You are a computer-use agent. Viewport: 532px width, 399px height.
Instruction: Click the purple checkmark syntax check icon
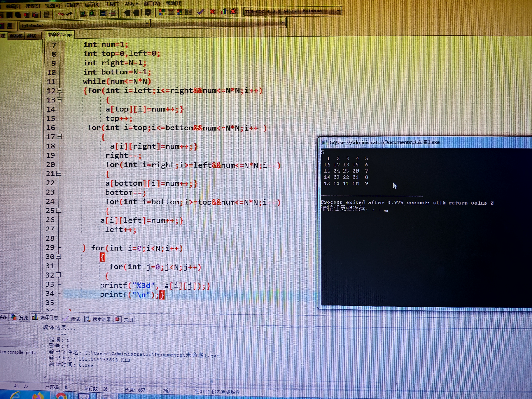(x=200, y=12)
